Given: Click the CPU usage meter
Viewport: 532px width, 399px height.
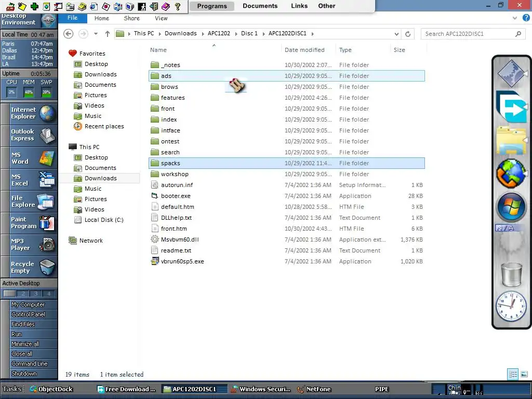Looking at the screenshot, I should 11,92.
